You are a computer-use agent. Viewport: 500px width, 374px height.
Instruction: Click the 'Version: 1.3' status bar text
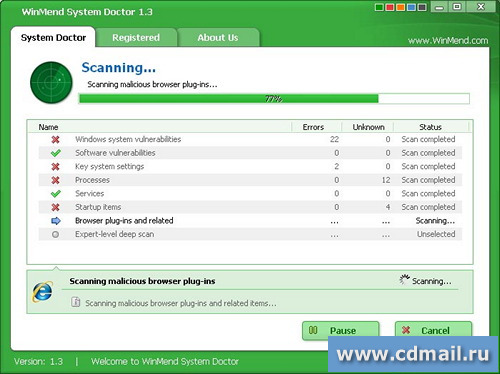coord(38,361)
